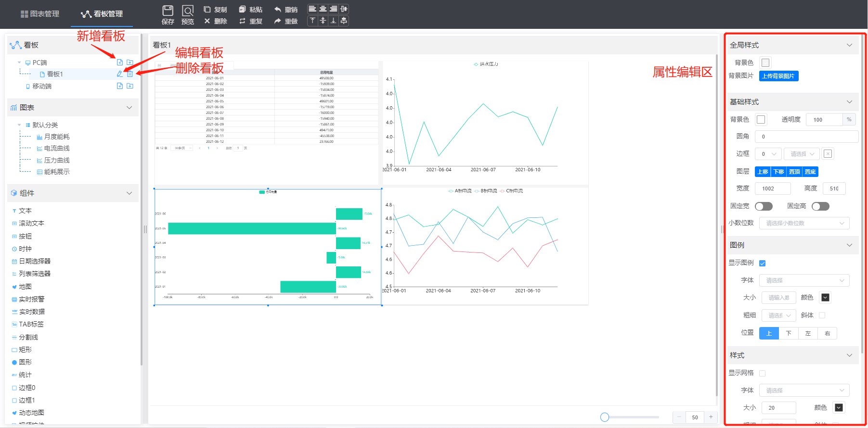
Task: Click the 重复 duplicate tool
Action: pos(250,21)
